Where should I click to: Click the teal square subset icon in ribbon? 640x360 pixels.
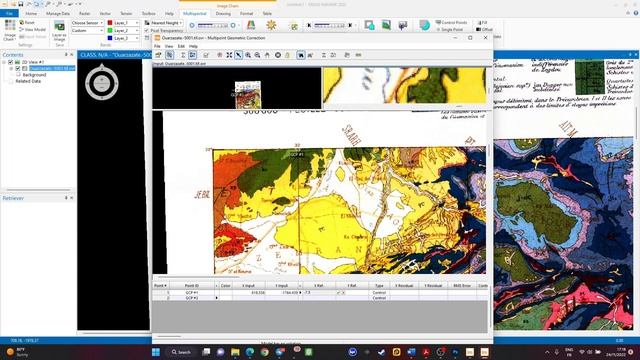369,25
